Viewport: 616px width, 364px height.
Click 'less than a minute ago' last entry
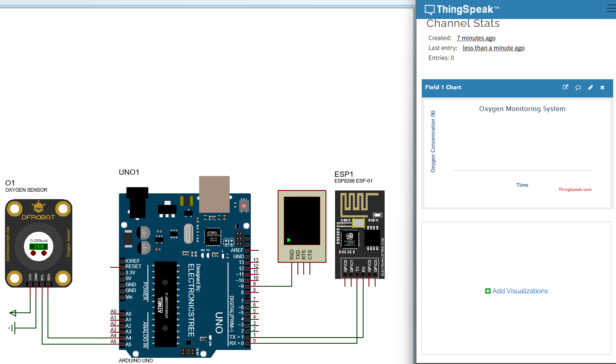pyautogui.click(x=493, y=48)
